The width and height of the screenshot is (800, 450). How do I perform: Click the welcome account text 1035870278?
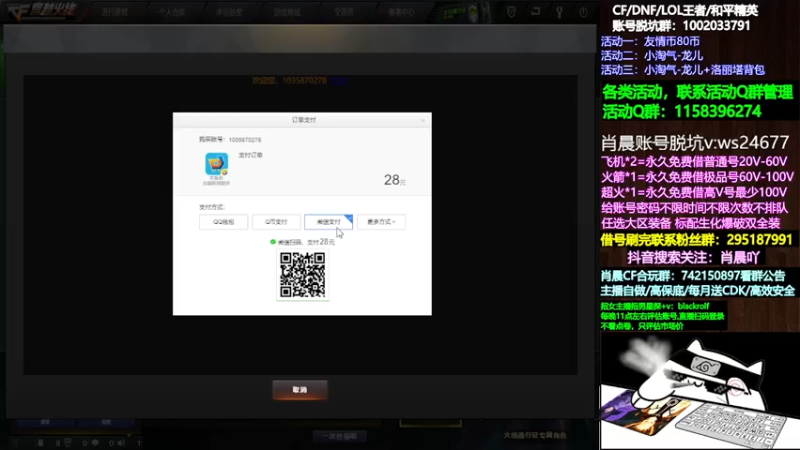[304, 81]
